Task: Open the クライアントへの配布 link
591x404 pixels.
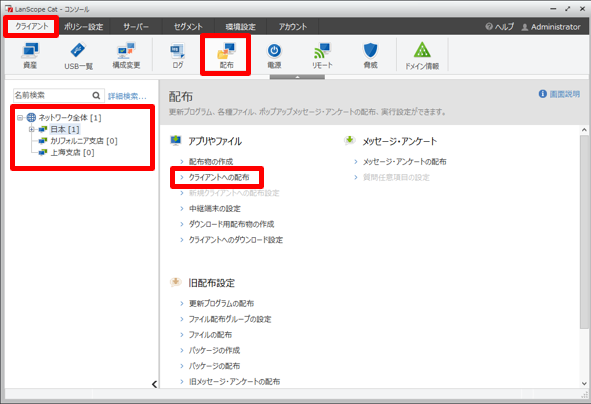Action: pos(219,177)
